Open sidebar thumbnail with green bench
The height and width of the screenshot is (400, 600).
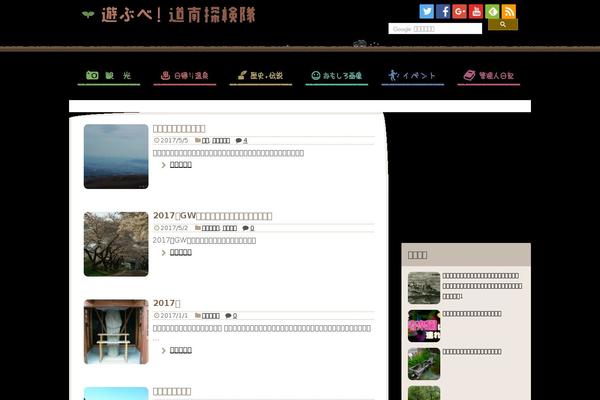click(x=424, y=364)
